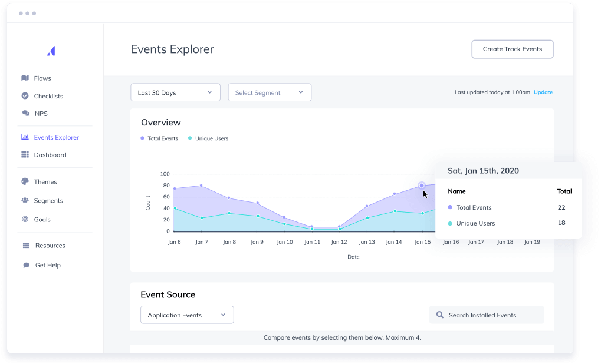Toggle Unique Users series in chart legend
This screenshot has width=601, height=364.
(208, 138)
